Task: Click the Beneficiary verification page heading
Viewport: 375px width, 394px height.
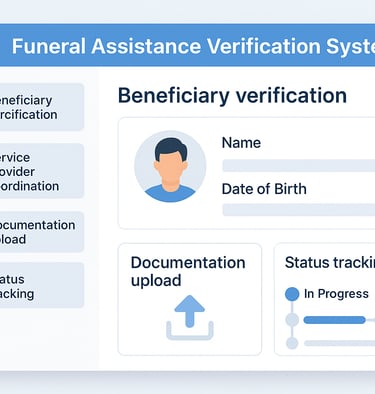Action: click(232, 96)
